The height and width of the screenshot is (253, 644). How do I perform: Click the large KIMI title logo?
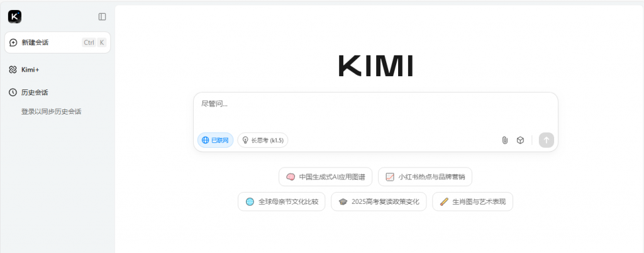point(375,66)
